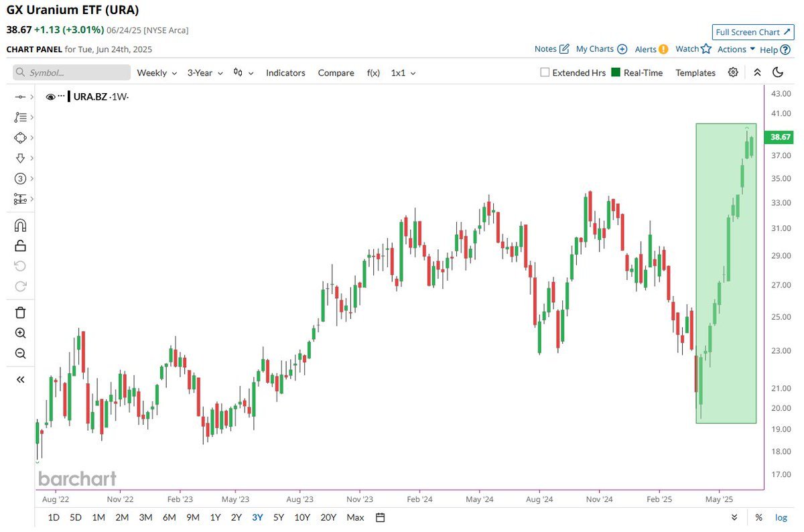Open the Indicators menu

285,72
